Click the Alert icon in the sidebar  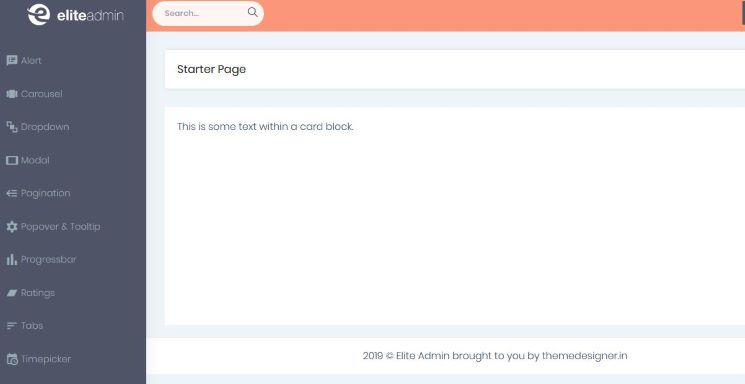point(12,60)
